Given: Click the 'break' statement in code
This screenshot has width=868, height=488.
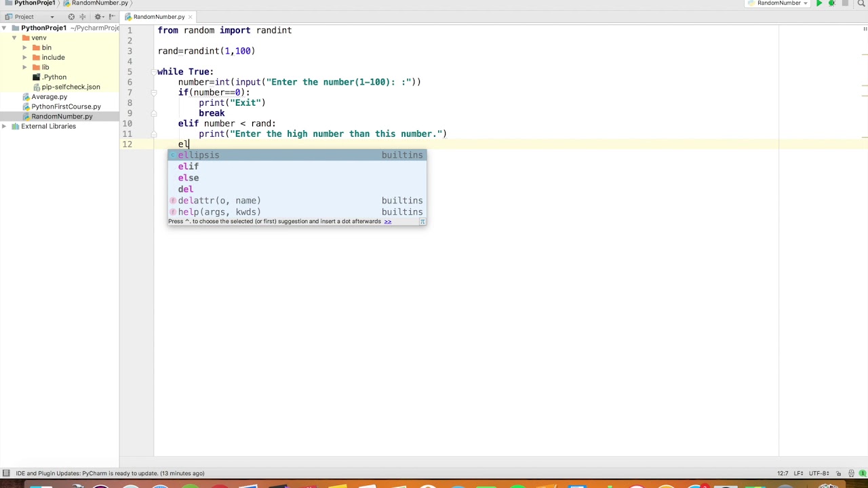Looking at the screenshot, I should tap(212, 113).
